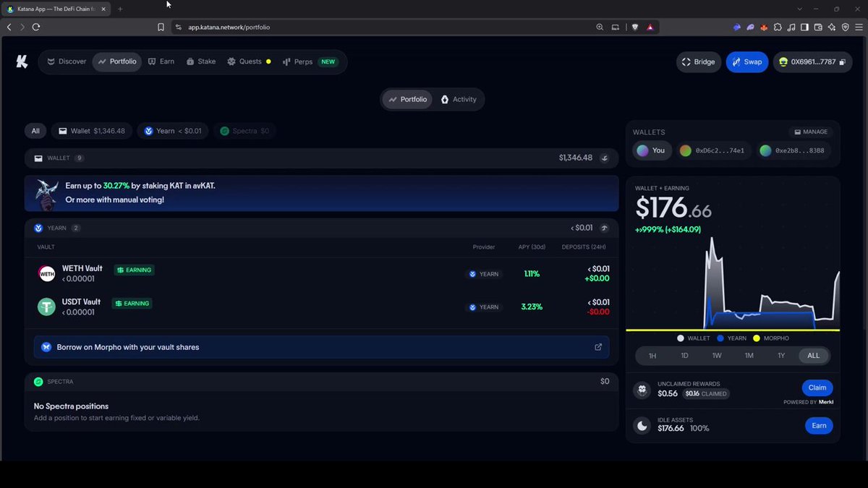Open the browser extensions puzzle icon

778,27
